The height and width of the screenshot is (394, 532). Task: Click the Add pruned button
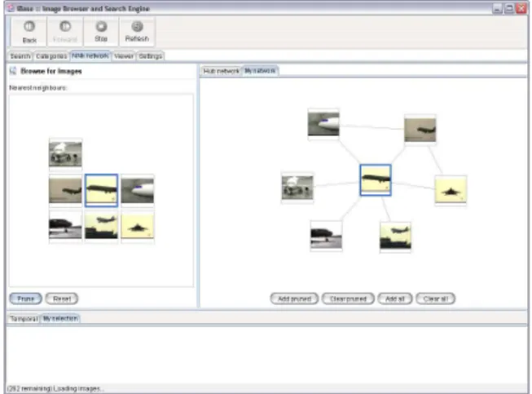click(294, 299)
